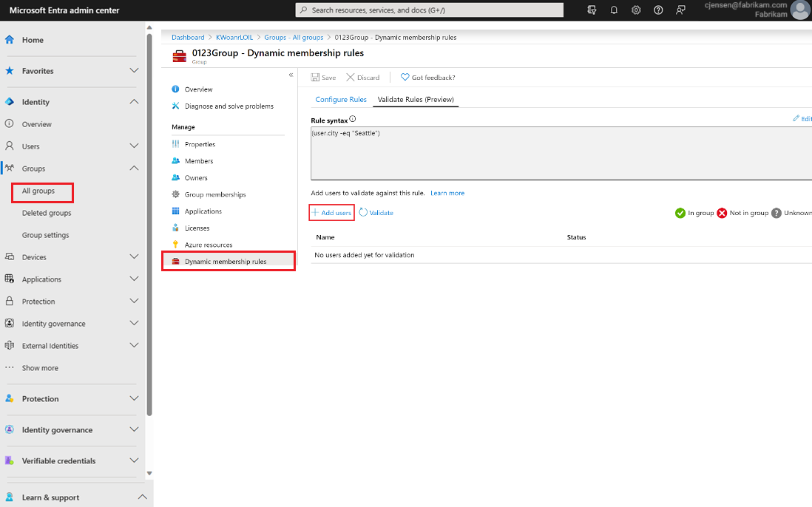Expand the Verifiable credentials chevron

click(134, 460)
